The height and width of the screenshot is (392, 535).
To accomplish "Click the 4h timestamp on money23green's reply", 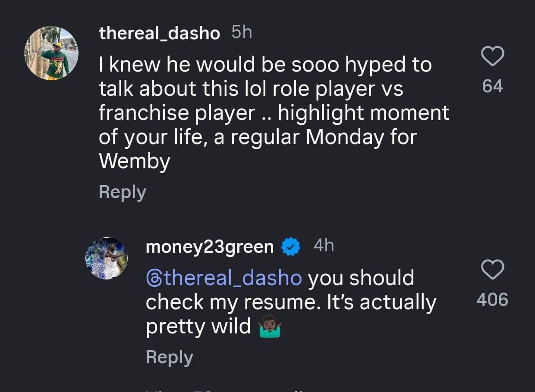I will [324, 245].
